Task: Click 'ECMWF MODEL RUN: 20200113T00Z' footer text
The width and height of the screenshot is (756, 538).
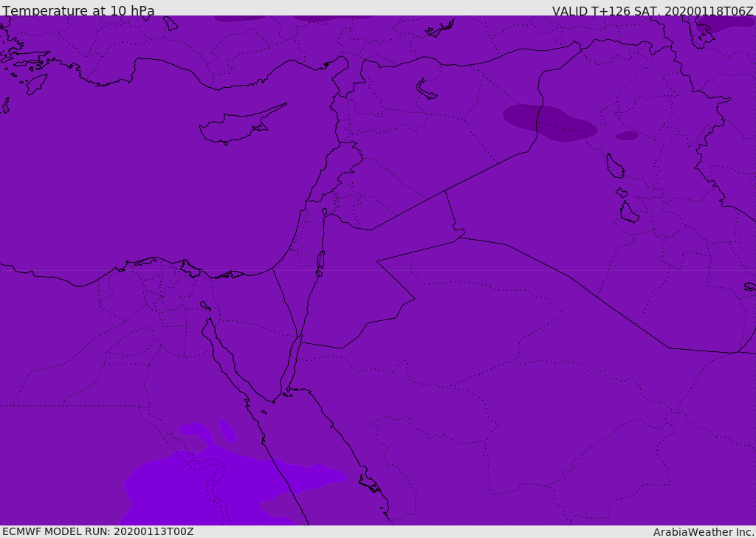Action: pos(98,531)
